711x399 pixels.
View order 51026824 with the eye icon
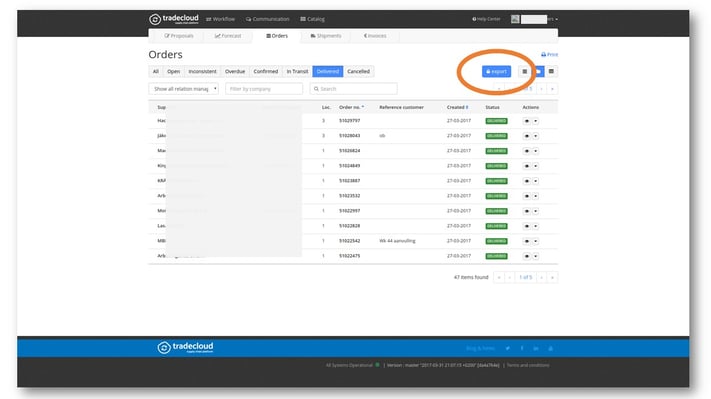(526, 151)
